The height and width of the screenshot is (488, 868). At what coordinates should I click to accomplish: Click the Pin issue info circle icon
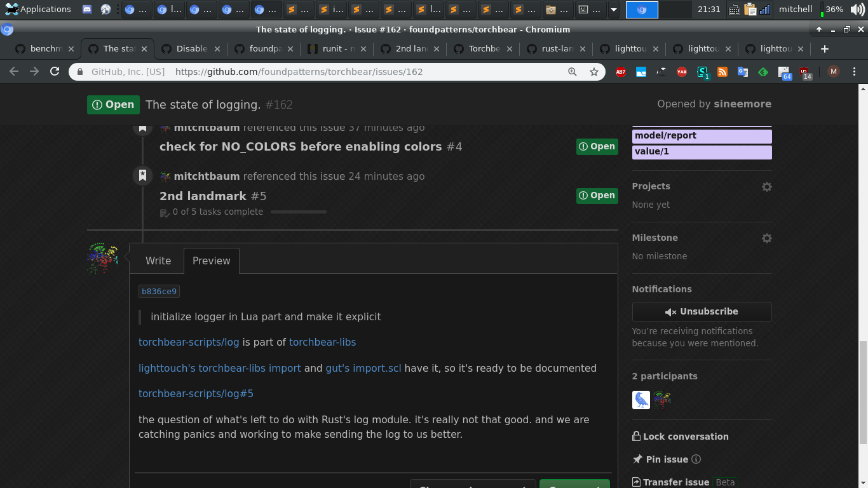pos(696,459)
